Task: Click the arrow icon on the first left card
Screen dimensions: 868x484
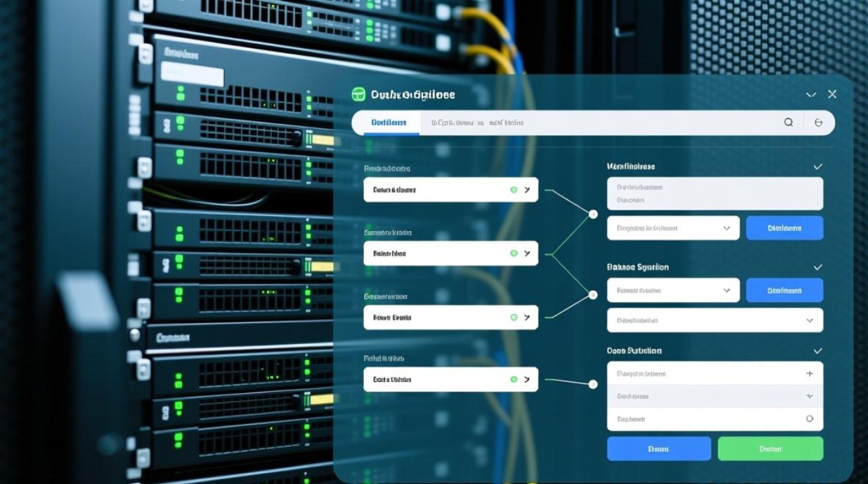Action: (x=527, y=190)
